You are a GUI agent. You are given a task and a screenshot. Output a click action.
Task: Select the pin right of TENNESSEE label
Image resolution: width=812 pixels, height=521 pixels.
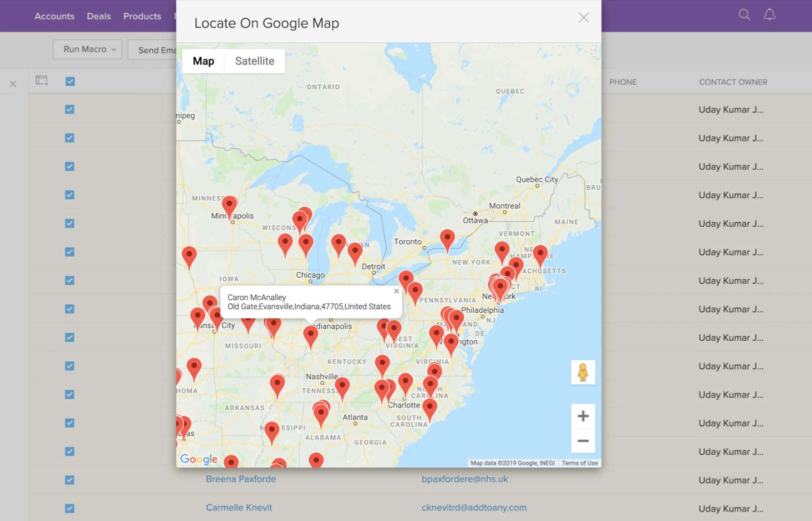pos(342,388)
